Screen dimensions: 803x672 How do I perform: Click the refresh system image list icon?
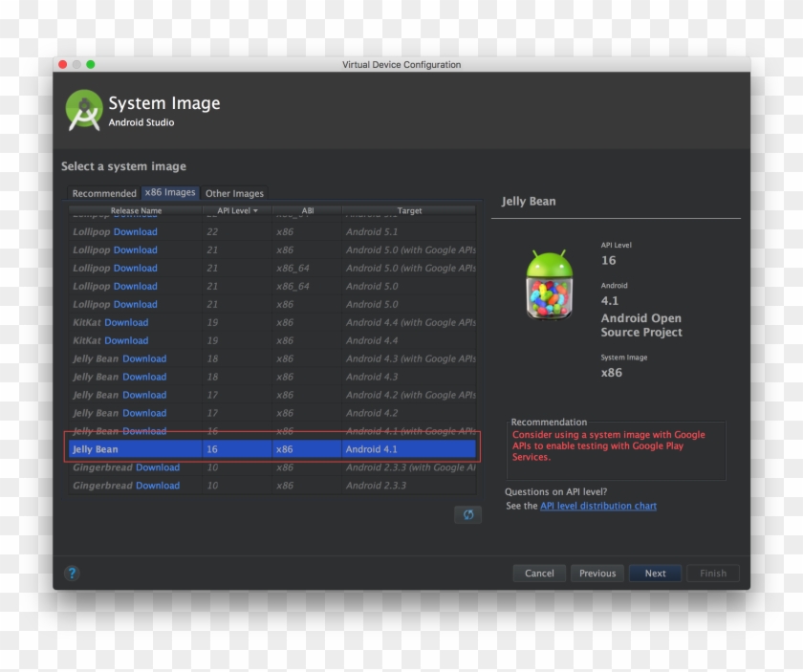point(467,514)
